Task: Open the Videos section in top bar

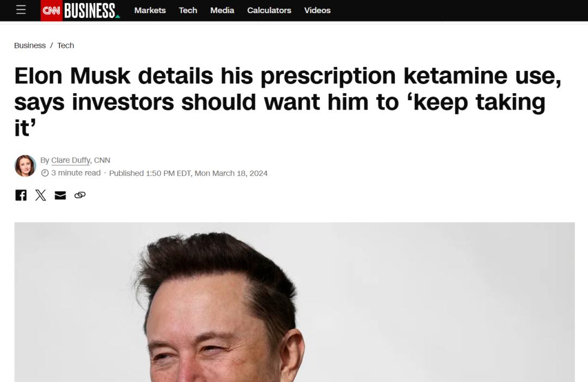Action: 317,10
